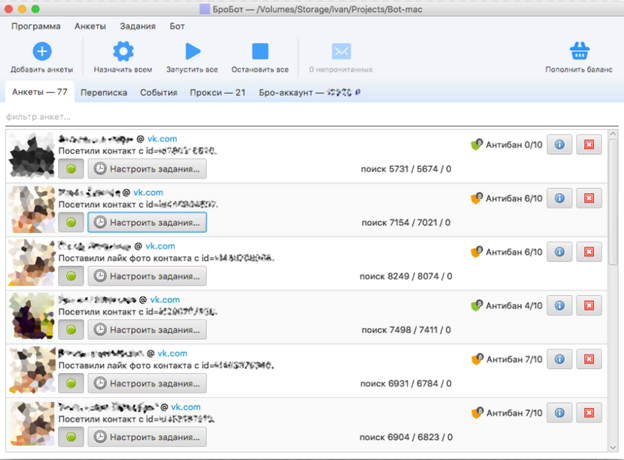Remove profile with поиск 7154 / 7021
This screenshot has height=460, width=624.
(589, 198)
